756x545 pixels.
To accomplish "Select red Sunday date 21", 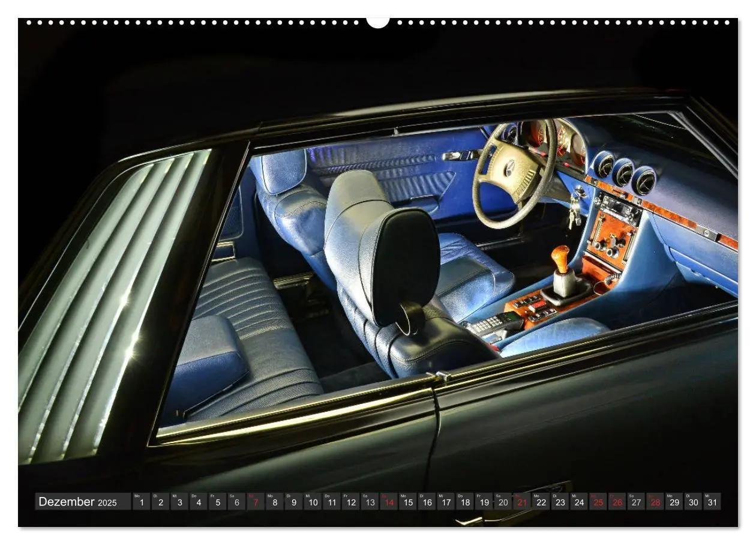I will pos(522,502).
